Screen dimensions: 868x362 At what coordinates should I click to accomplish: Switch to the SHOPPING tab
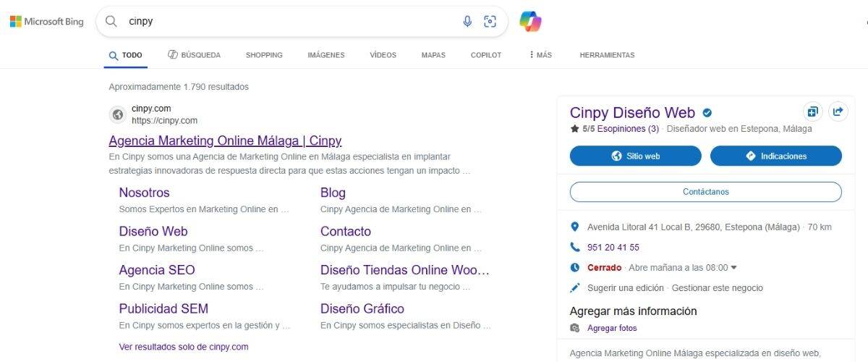[x=264, y=55]
